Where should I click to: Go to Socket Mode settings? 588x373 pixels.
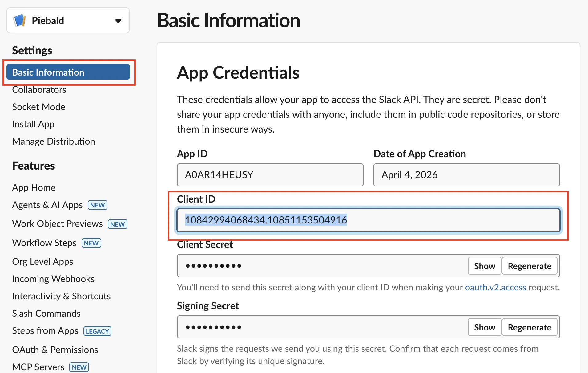[x=38, y=107]
